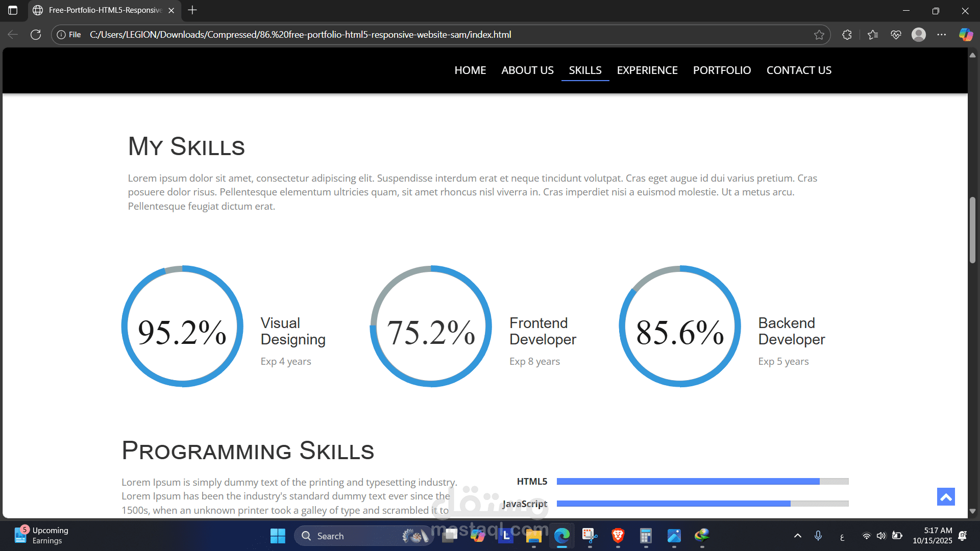Click the user profile avatar icon

(919, 35)
